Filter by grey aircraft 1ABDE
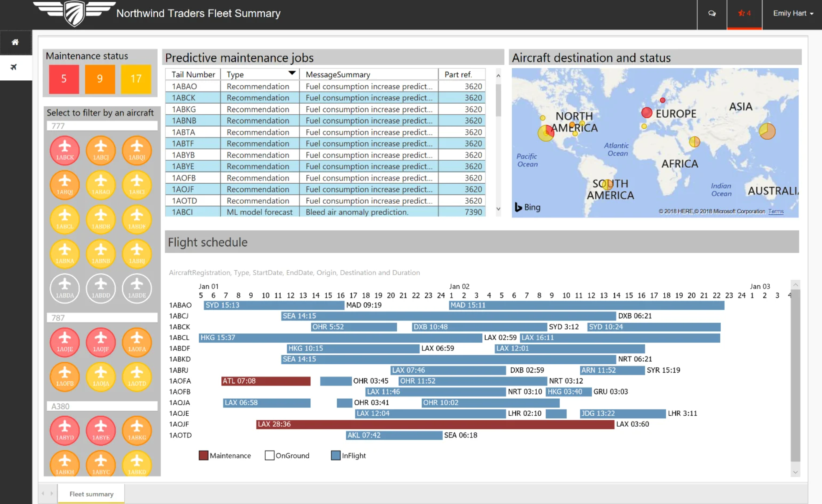 [137, 288]
